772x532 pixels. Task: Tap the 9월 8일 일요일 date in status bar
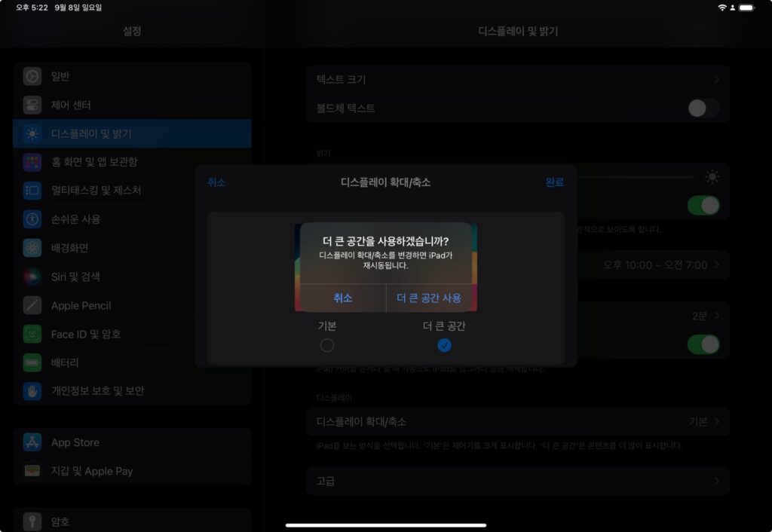click(78, 8)
